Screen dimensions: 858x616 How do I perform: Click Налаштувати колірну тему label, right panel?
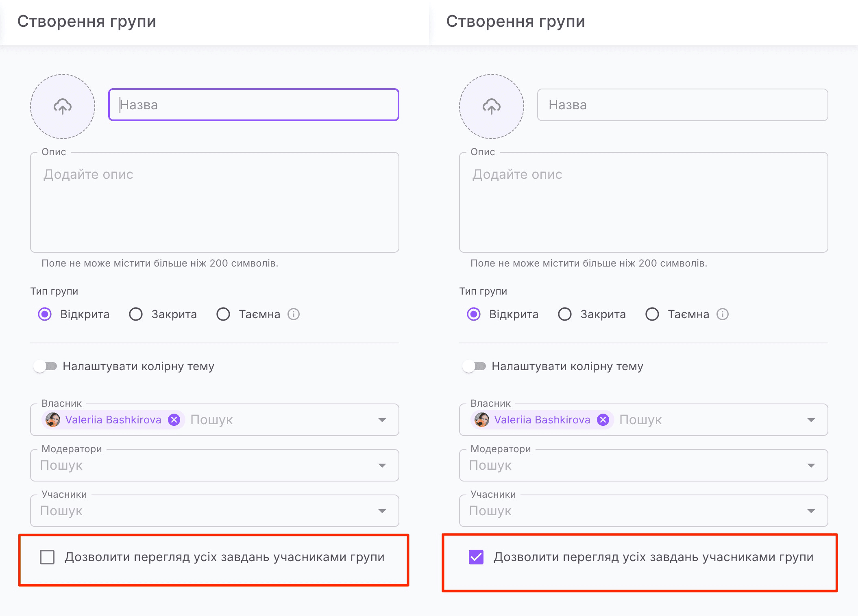point(568,366)
